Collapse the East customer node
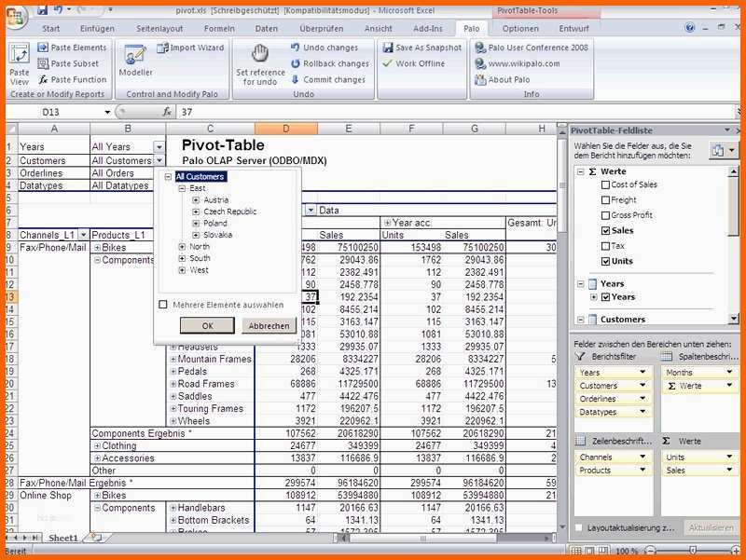The image size is (746, 560). 182,188
